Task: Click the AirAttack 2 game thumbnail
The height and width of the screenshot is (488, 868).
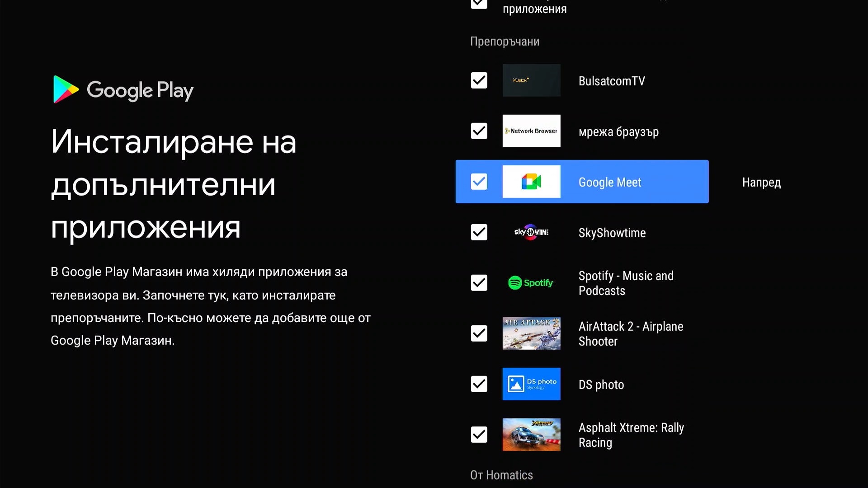Action: (531, 333)
